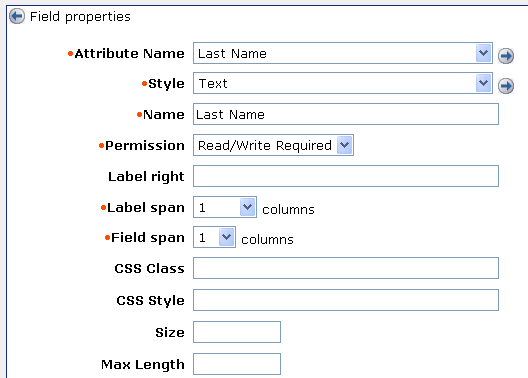Expand the Label span columns dropdown

coord(225,207)
